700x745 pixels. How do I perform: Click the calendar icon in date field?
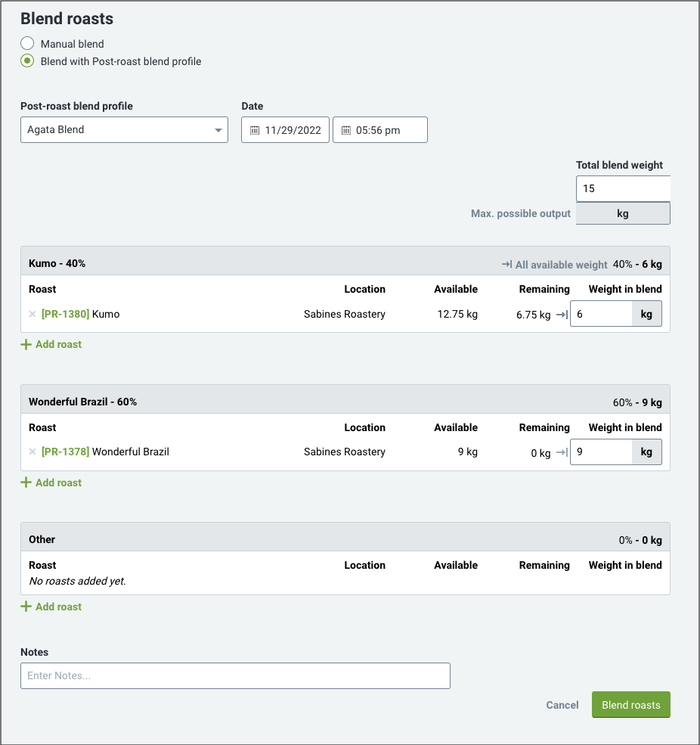[255, 130]
